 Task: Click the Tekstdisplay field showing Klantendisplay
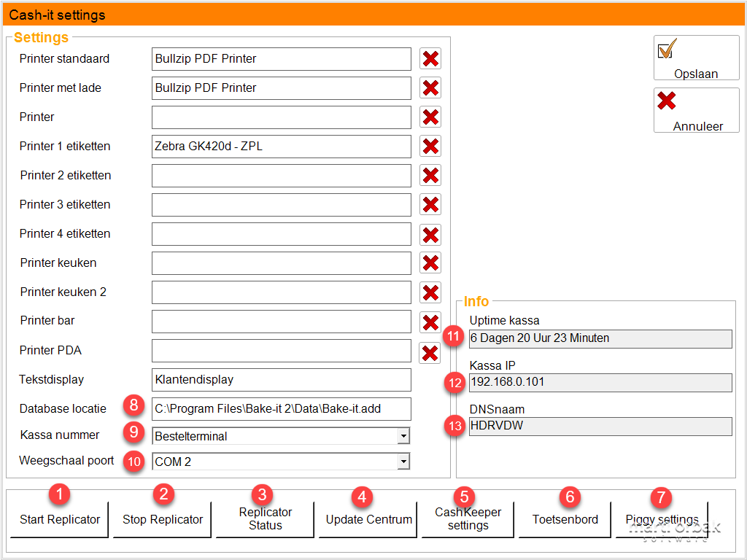pos(282,379)
